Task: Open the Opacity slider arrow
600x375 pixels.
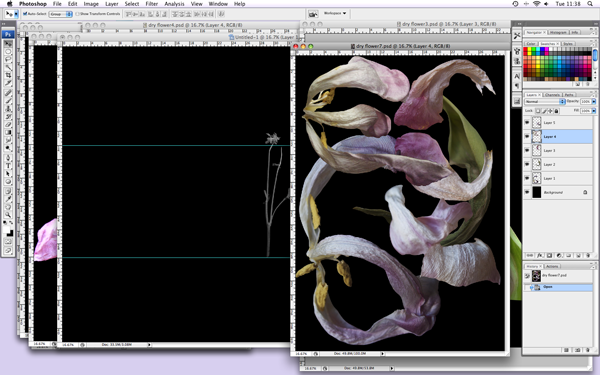Action: pyautogui.click(x=594, y=101)
